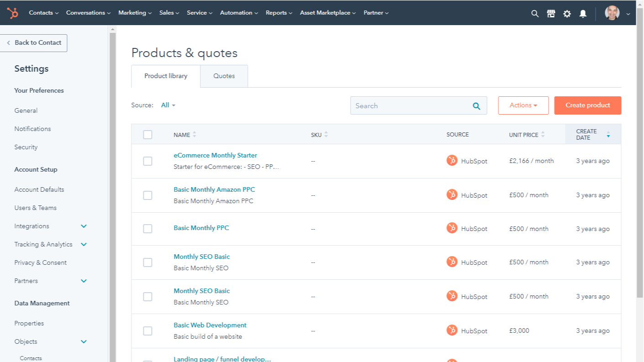This screenshot has width=644, height=362.
Task: Switch to the Quotes tab
Action: point(224,76)
